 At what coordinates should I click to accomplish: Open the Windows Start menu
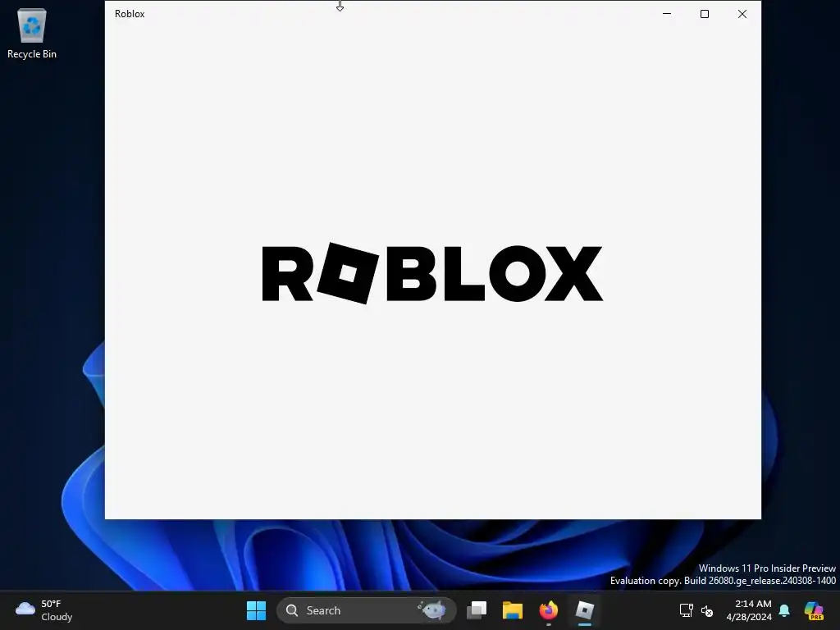(256, 610)
